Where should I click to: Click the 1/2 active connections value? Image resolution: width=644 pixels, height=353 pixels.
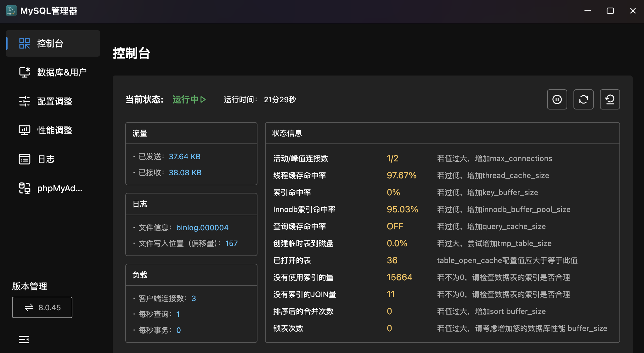point(393,158)
